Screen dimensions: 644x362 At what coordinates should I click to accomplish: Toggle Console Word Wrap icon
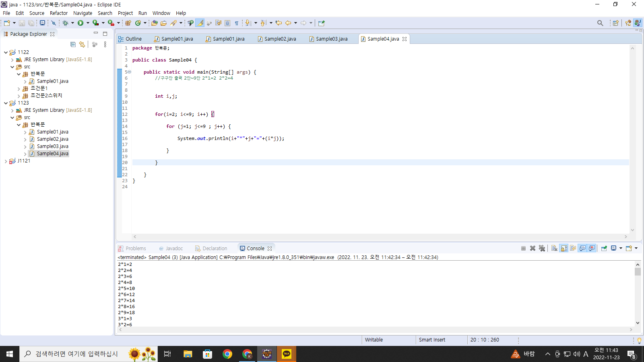[573, 248]
